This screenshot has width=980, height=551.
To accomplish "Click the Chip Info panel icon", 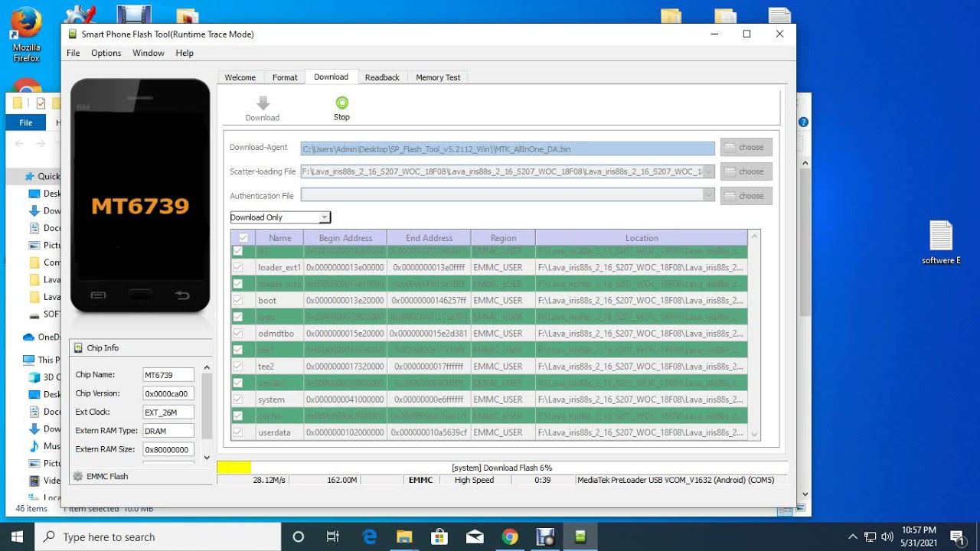I will pyautogui.click(x=78, y=348).
